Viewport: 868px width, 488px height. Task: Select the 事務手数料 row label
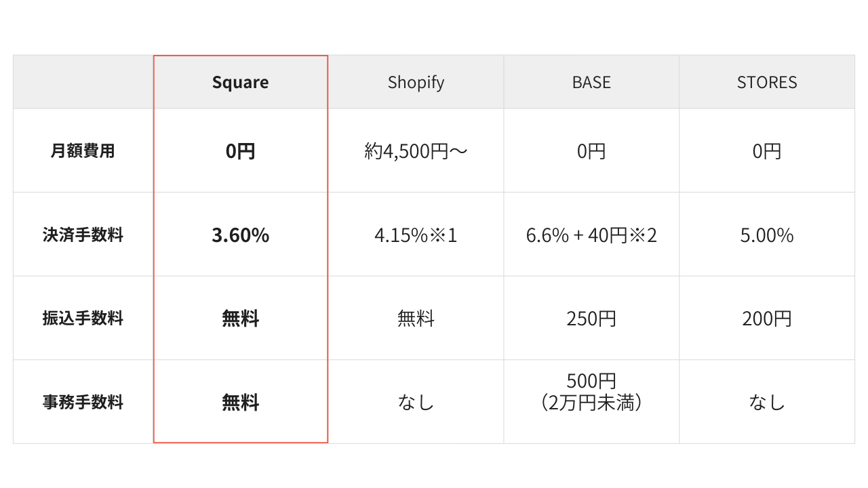[83, 403]
